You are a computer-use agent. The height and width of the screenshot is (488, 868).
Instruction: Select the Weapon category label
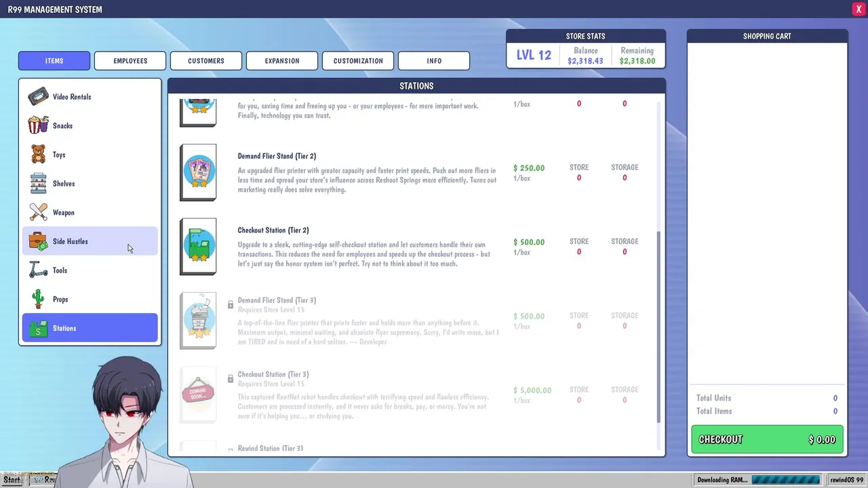[64, 213]
